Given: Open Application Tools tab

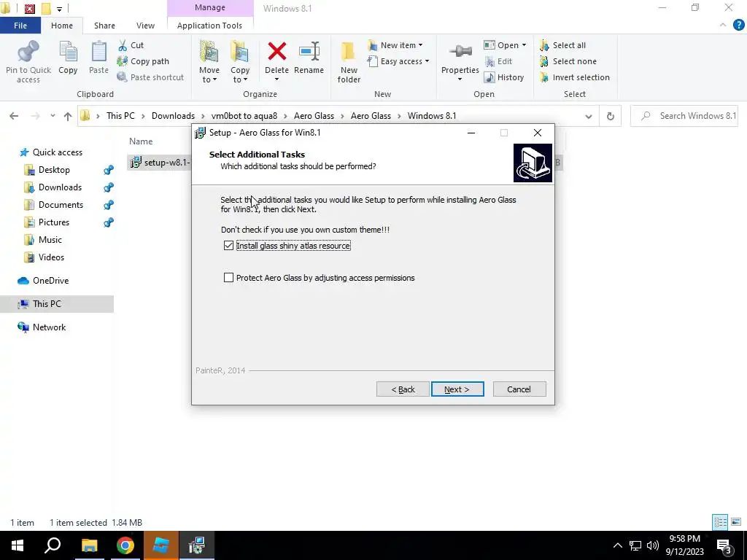Looking at the screenshot, I should click(x=209, y=26).
